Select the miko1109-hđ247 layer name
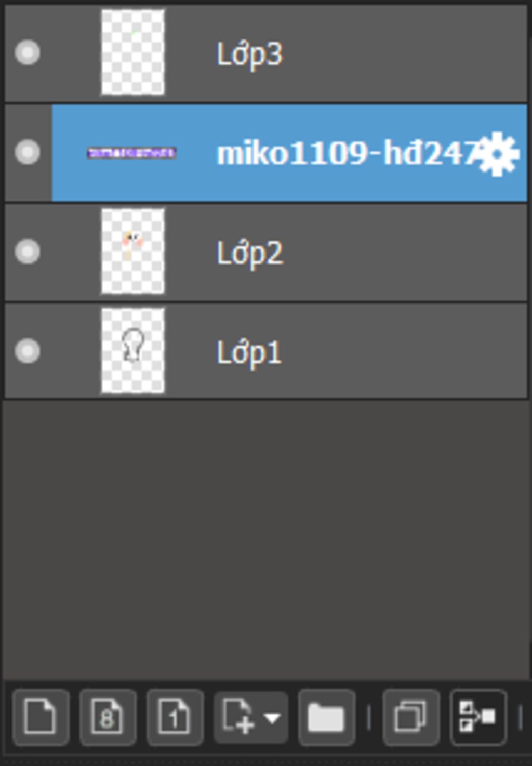The height and width of the screenshot is (766, 532). coord(347,154)
